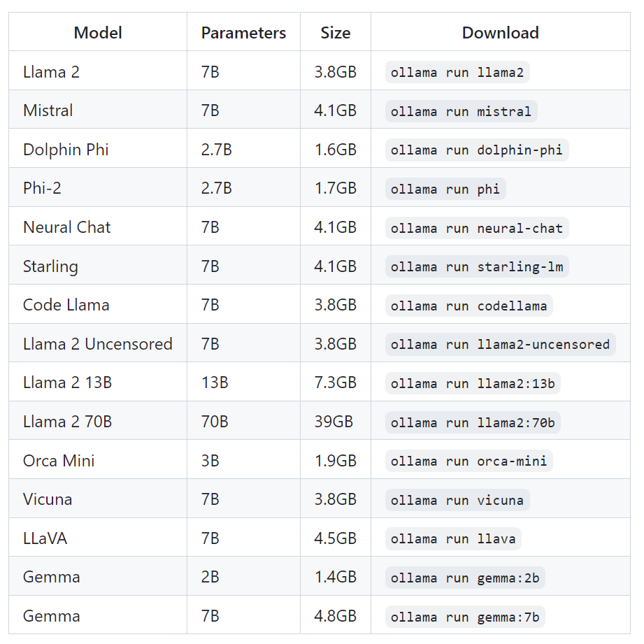Click the Size column header
The image size is (644, 644).
click(x=336, y=33)
